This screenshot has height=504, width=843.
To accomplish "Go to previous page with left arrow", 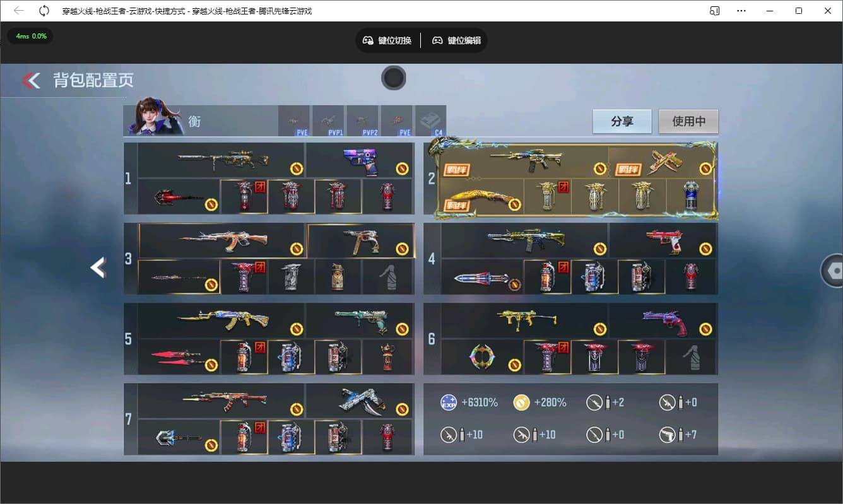I will (x=97, y=267).
